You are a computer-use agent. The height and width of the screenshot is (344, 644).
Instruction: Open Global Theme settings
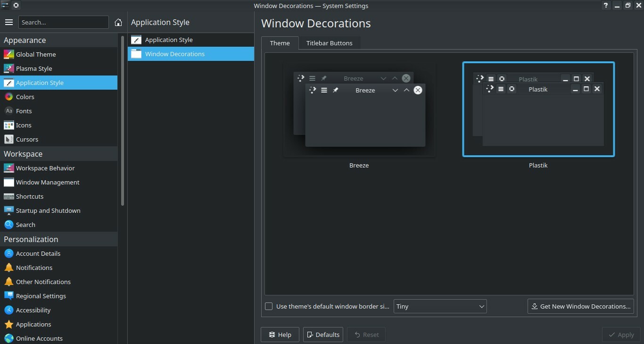[x=36, y=54]
